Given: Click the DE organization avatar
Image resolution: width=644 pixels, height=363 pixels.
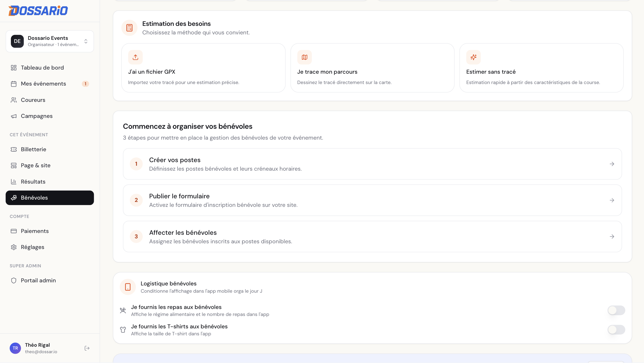Looking at the screenshot, I should [x=17, y=41].
